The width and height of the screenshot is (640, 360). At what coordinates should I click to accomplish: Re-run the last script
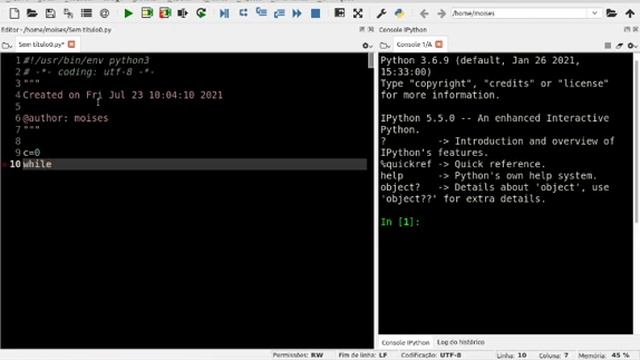[201, 13]
